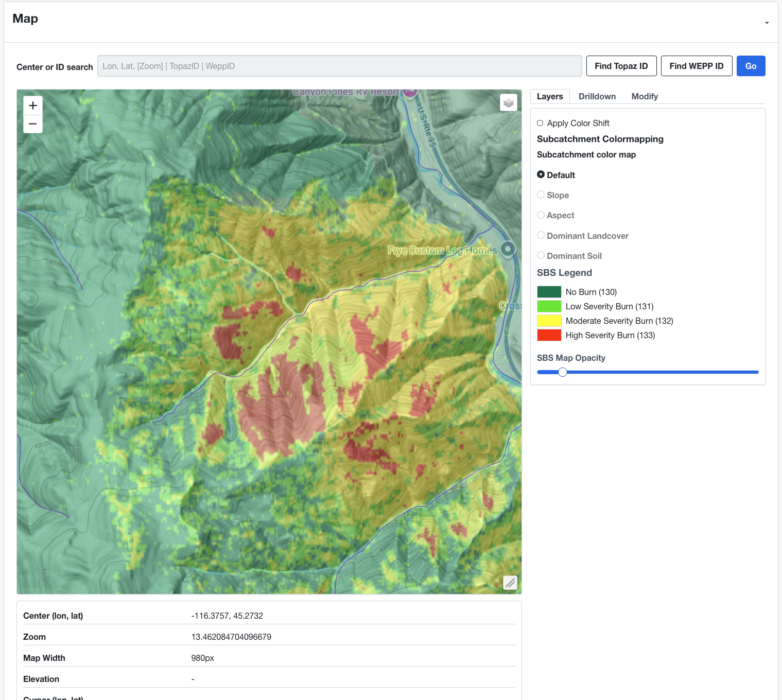Click the Find Topaz ID button
Image resolution: width=782 pixels, height=700 pixels.
pyautogui.click(x=621, y=66)
